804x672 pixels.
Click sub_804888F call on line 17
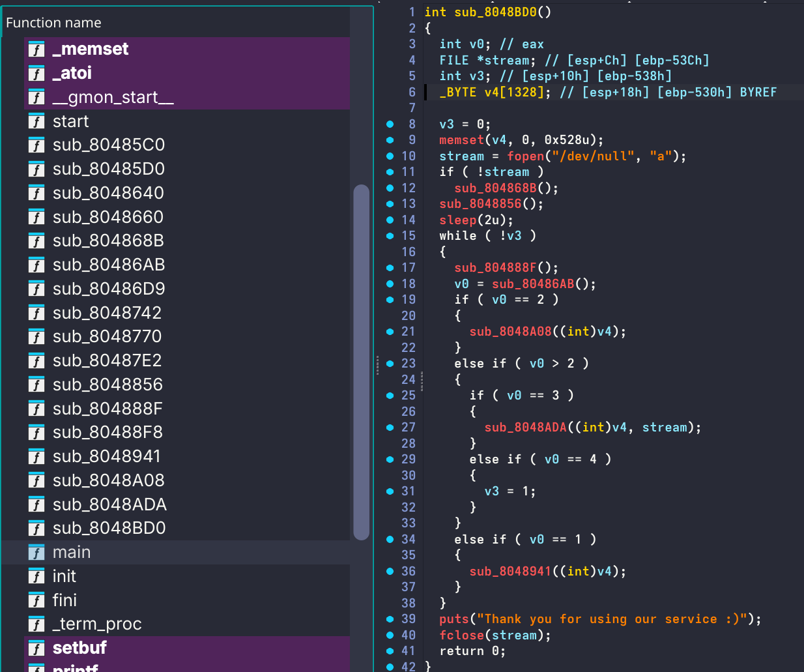coord(496,268)
